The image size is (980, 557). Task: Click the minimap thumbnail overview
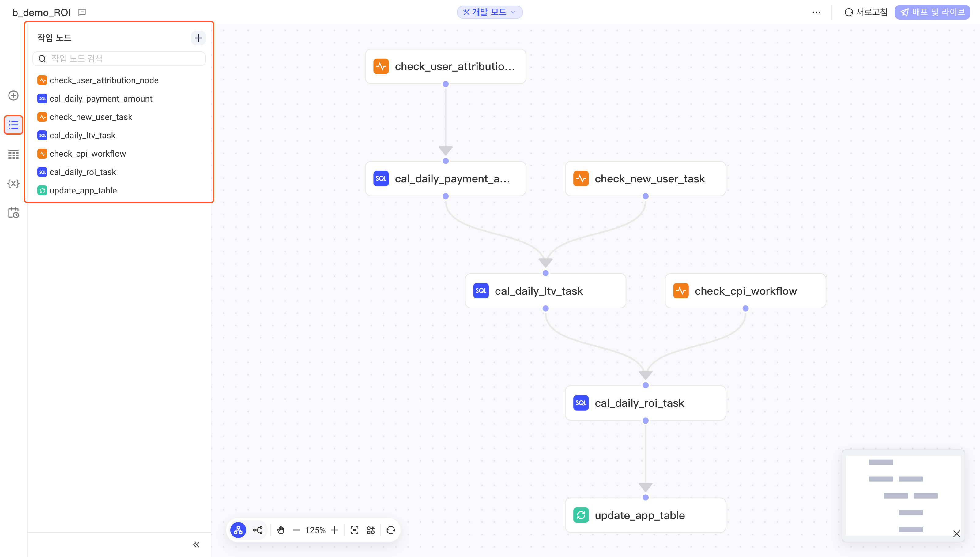(903, 496)
